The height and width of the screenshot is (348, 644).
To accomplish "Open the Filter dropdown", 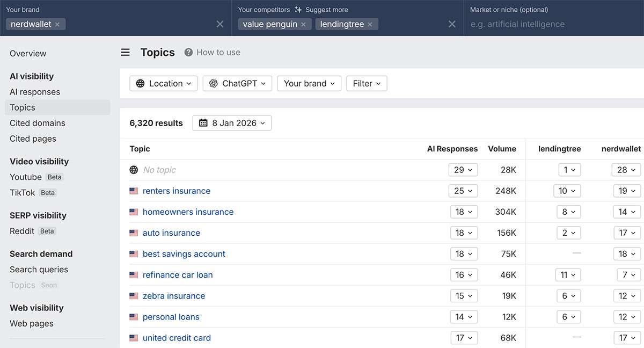I will pyautogui.click(x=367, y=83).
